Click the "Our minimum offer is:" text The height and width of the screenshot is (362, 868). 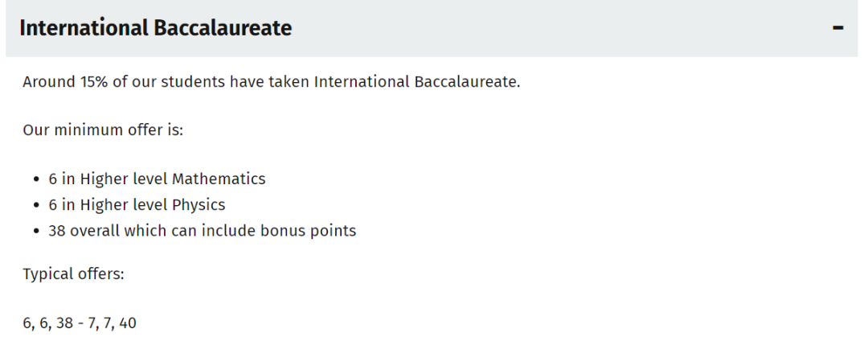(103, 130)
